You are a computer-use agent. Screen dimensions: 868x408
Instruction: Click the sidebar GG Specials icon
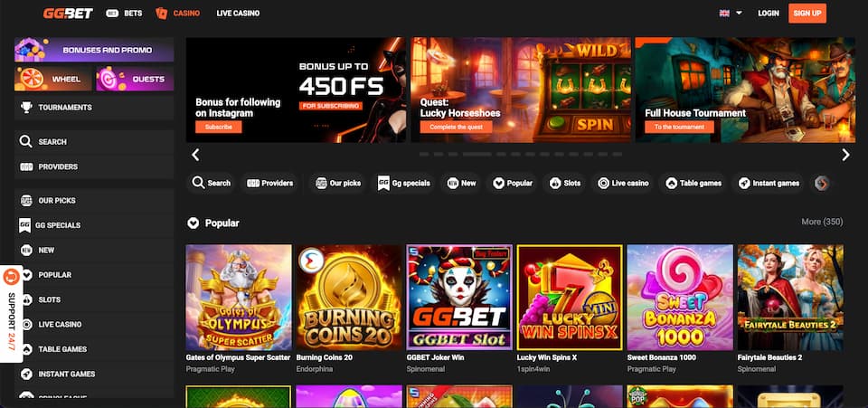[25, 225]
